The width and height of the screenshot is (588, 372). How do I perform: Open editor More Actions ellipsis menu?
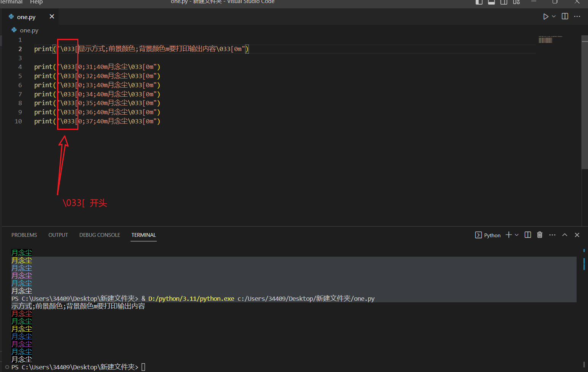tap(577, 16)
